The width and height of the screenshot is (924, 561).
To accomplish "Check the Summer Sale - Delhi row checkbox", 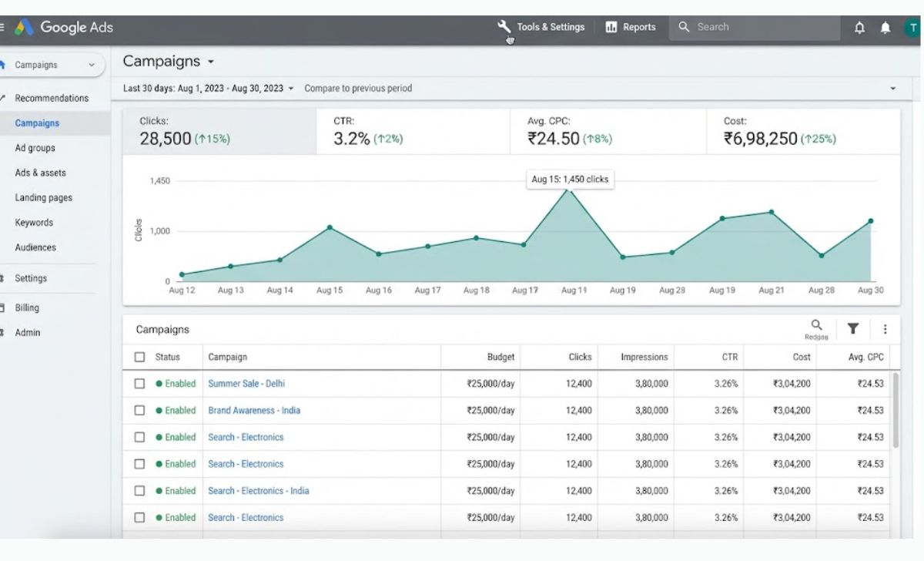I will [139, 384].
